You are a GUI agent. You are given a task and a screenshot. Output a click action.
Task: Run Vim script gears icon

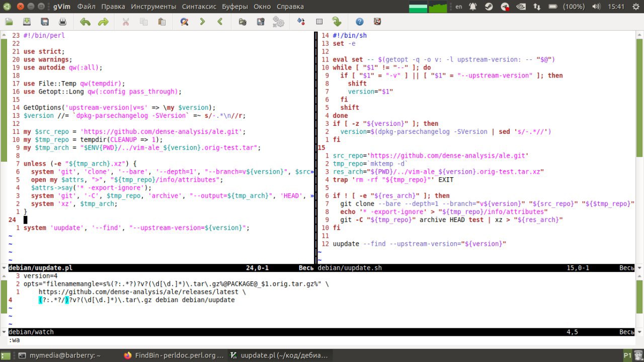pos(278,22)
